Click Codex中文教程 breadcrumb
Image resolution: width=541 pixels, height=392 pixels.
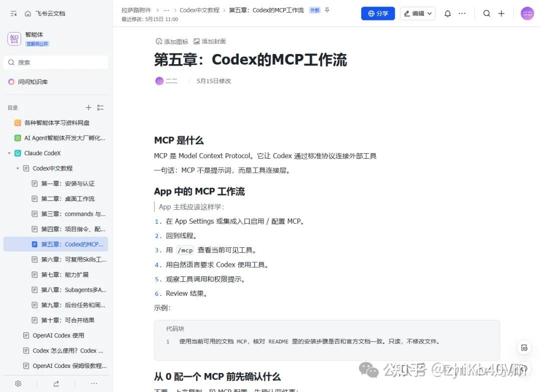199,10
